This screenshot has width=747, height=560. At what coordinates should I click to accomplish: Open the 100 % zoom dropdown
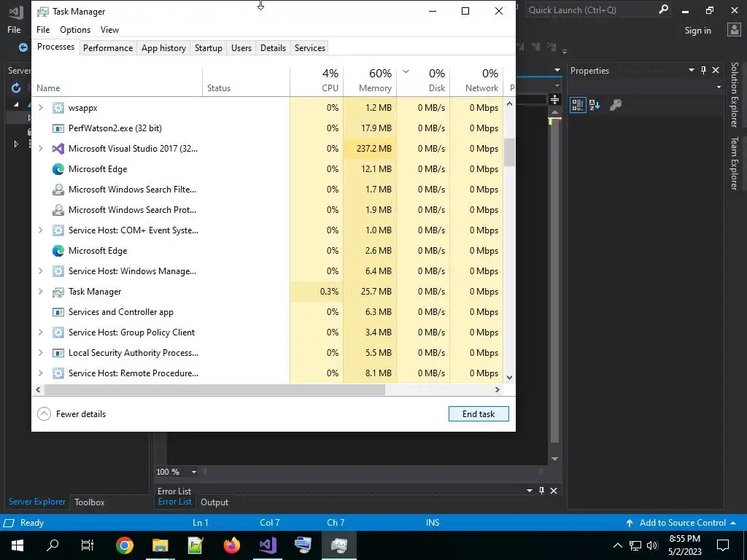(194, 472)
